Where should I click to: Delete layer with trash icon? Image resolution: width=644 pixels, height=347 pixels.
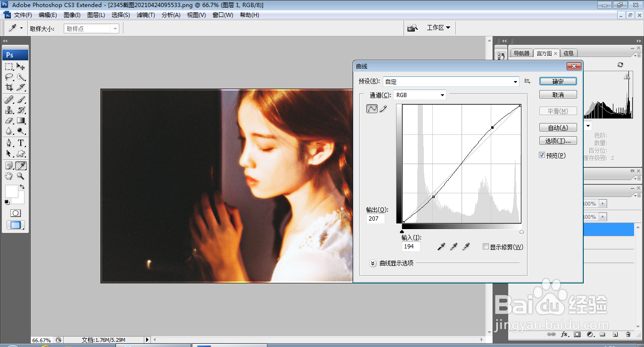tap(628, 334)
